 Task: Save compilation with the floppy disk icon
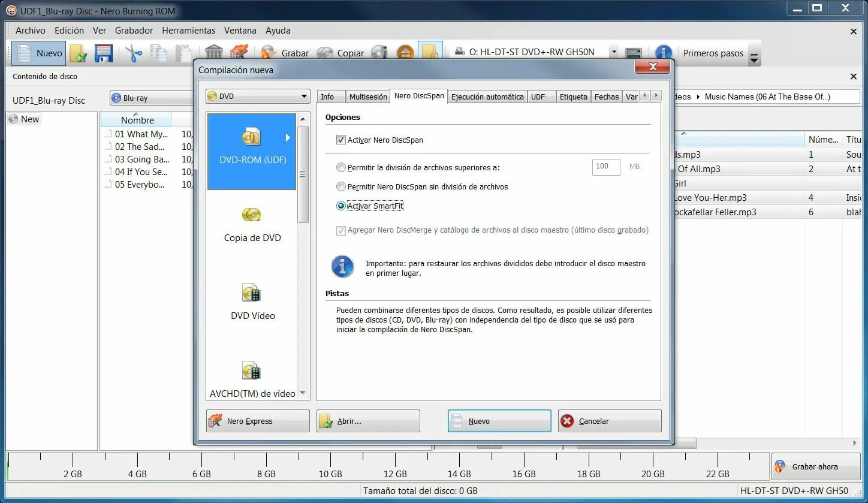(104, 53)
